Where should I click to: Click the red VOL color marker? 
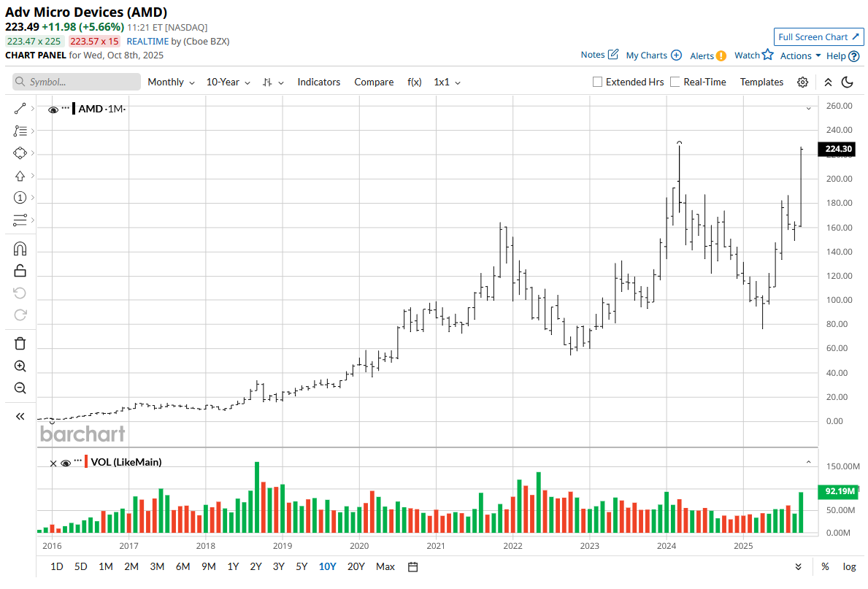86,462
